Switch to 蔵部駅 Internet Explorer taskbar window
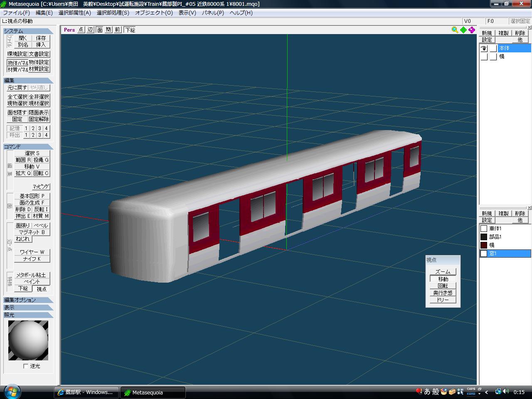 point(86,392)
